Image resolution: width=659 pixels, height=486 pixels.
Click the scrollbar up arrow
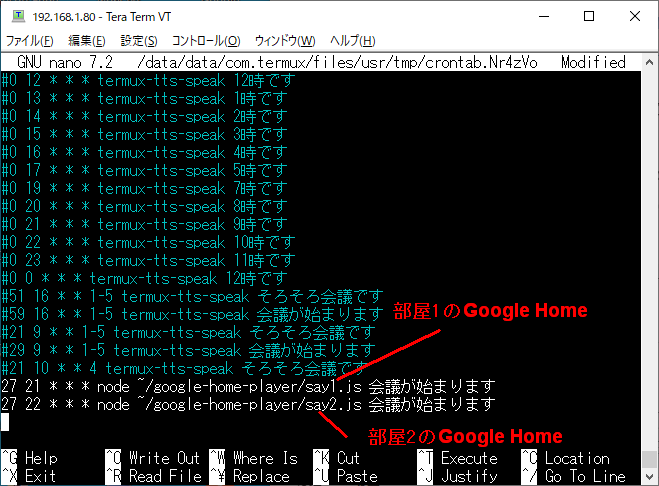point(649,62)
